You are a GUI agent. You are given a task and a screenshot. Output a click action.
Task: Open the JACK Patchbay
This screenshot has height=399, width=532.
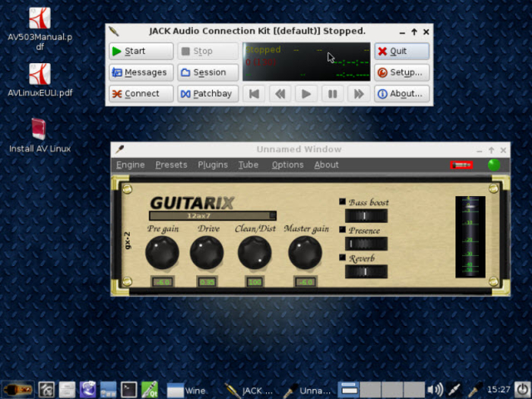click(208, 94)
